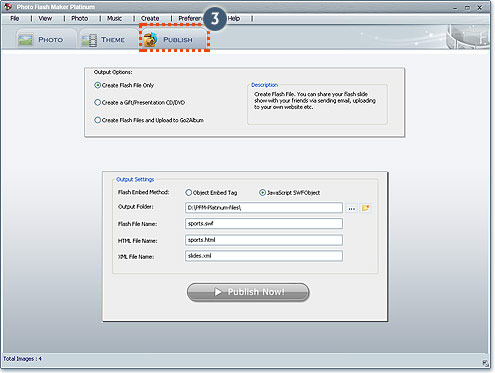Click the Publish Now! button
495x373 pixels.
click(x=248, y=292)
